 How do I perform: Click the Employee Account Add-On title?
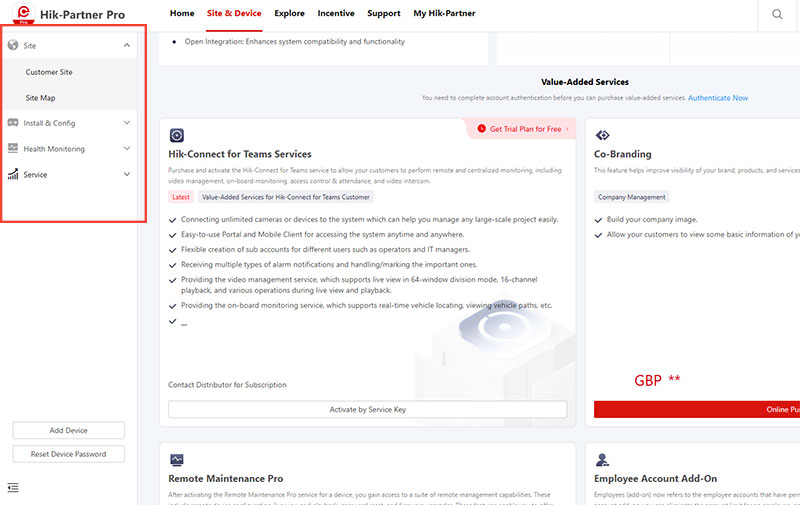(x=656, y=478)
